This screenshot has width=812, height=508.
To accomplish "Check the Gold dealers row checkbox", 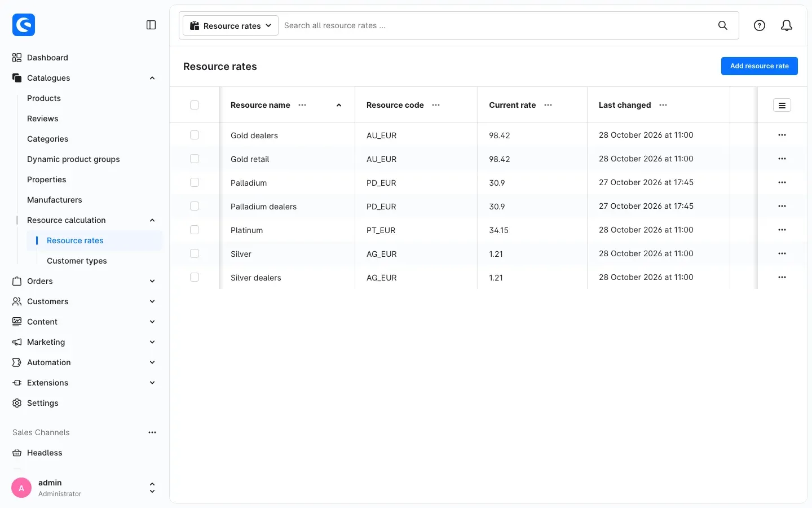I will pos(195,135).
